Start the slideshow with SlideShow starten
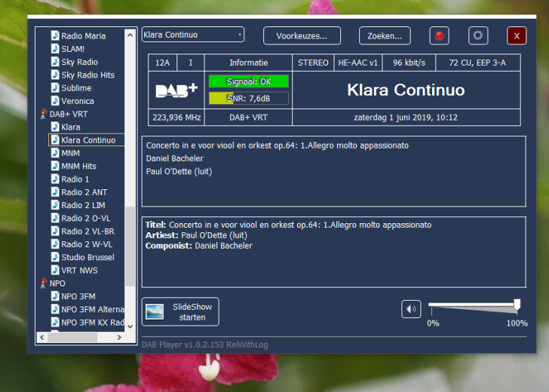Image resolution: width=549 pixels, height=392 pixels. 180,311
